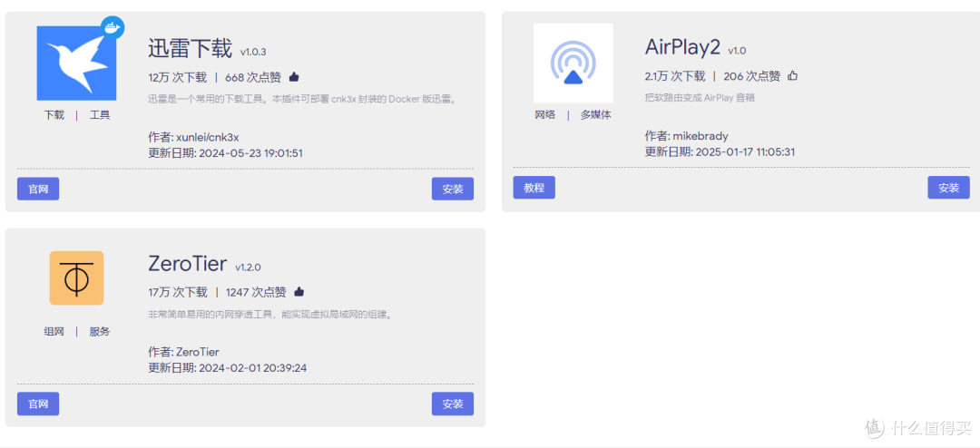Open the 官网 link for 迅雷下载
Image resolution: width=980 pixels, height=448 pixels.
[38, 189]
